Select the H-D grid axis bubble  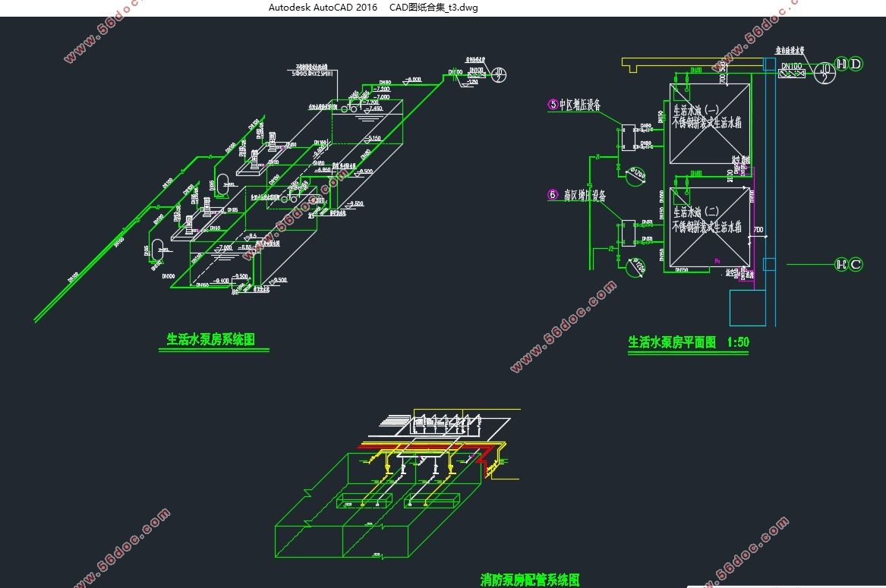pyautogui.click(x=849, y=64)
